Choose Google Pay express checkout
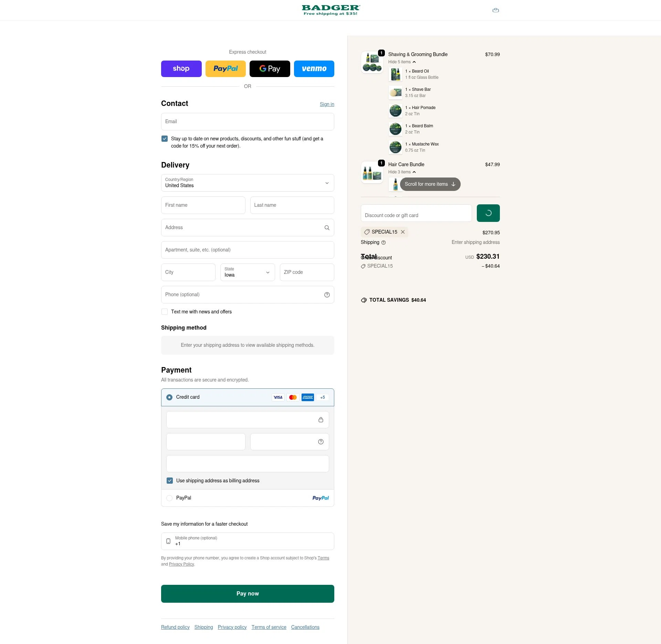 click(x=270, y=68)
